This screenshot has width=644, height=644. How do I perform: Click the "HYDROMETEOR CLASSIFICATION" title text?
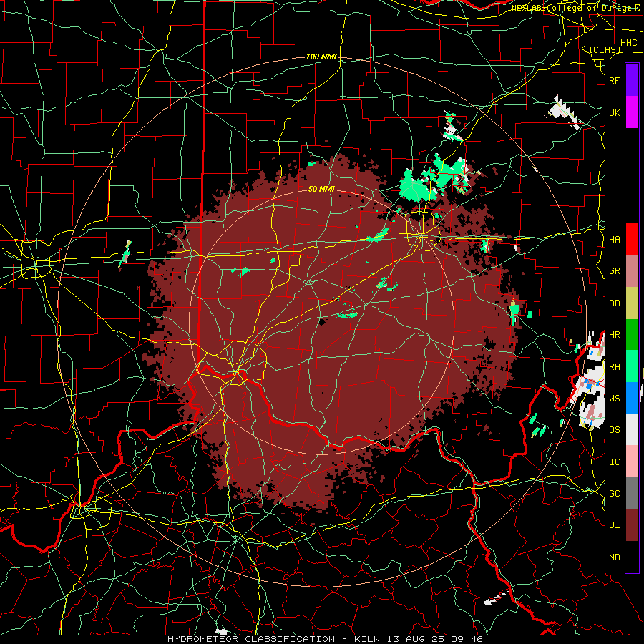251,639
